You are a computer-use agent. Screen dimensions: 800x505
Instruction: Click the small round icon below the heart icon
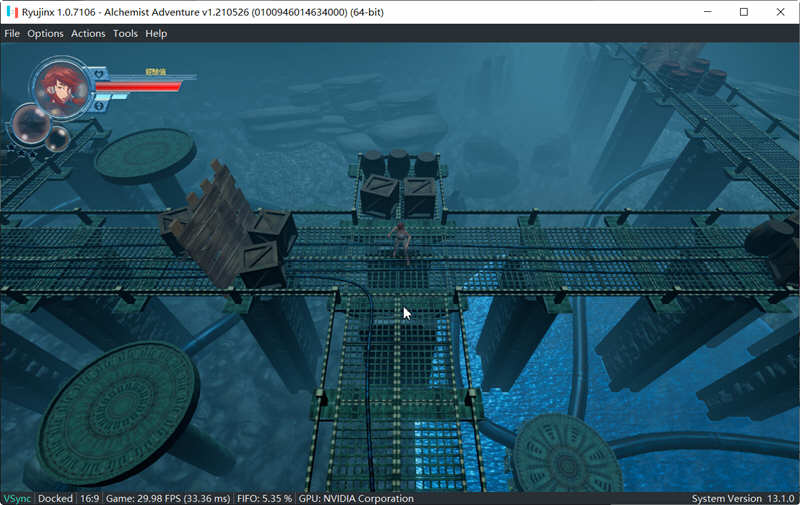click(99, 106)
